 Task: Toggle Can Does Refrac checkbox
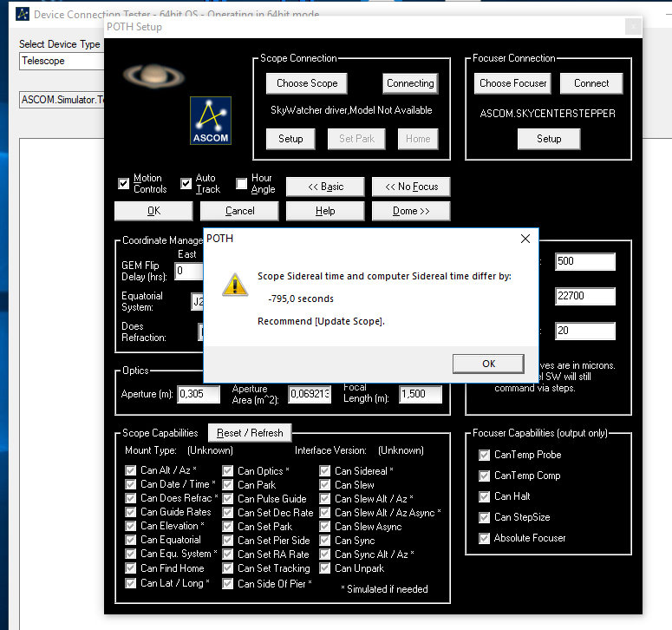tap(131, 498)
